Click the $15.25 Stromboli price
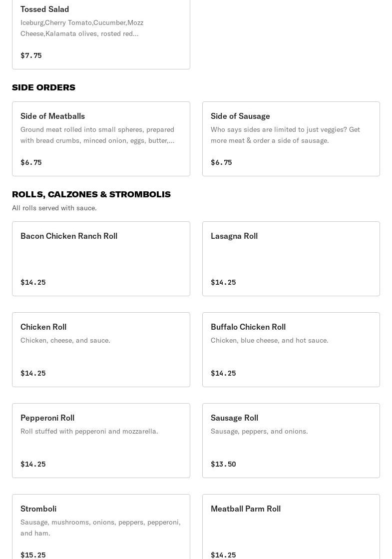The width and height of the screenshot is (392, 559). [x=33, y=555]
